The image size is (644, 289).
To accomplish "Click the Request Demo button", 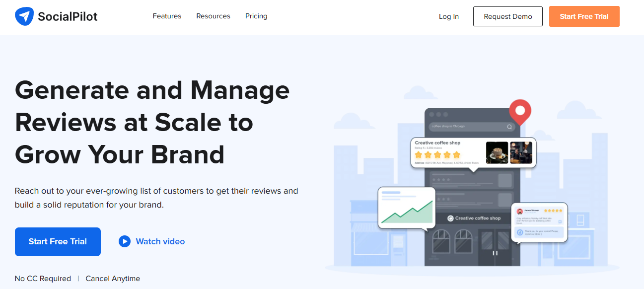I will click(x=507, y=16).
